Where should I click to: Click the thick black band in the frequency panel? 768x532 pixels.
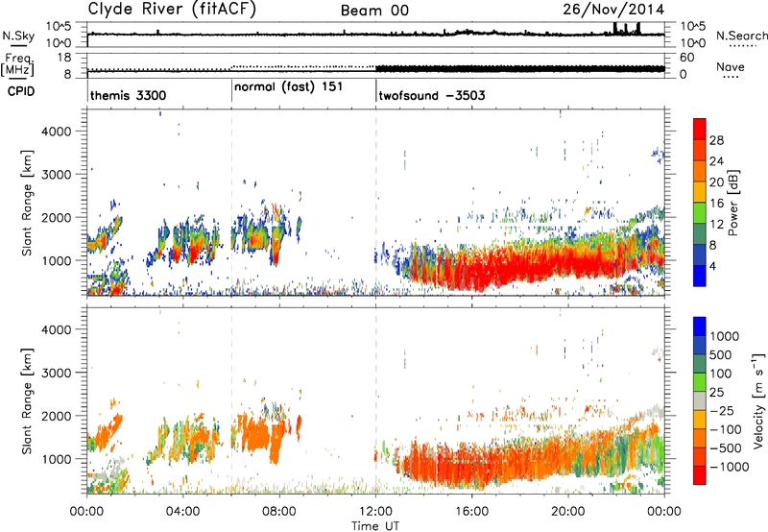(520, 68)
